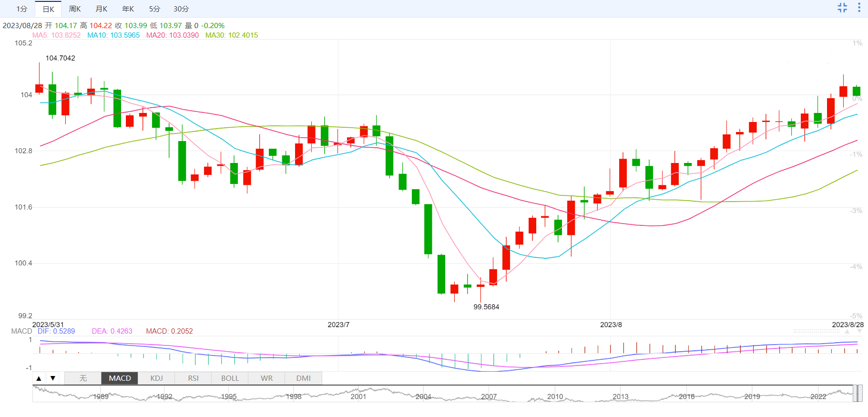Click the range slider handle on timeline
The width and height of the screenshot is (868, 417).
pyautogui.click(x=858, y=394)
